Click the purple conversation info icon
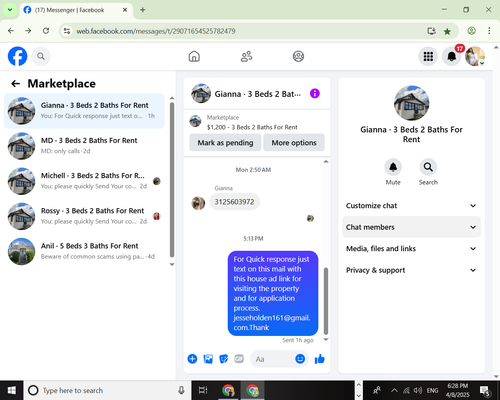500x400 pixels. point(315,93)
